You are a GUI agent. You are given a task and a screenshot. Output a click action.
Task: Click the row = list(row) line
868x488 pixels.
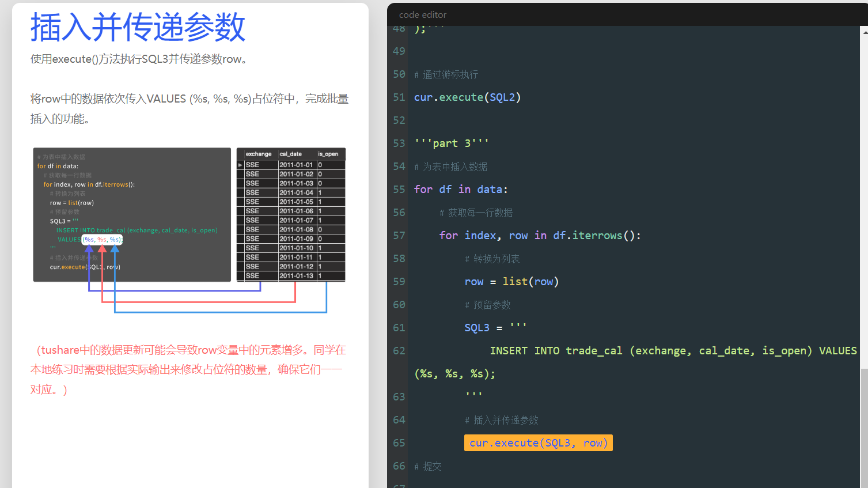click(511, 281)
